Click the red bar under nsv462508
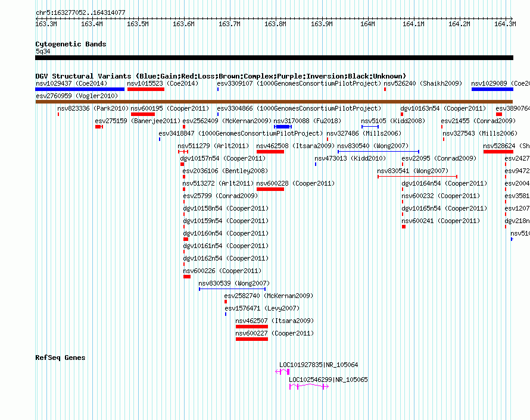The image size is (530, 420). click(x=270, y=152)
